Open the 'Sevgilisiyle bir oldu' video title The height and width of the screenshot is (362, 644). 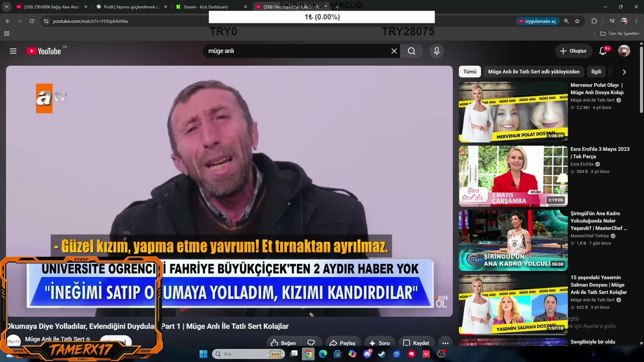click(x=593, y=342)
